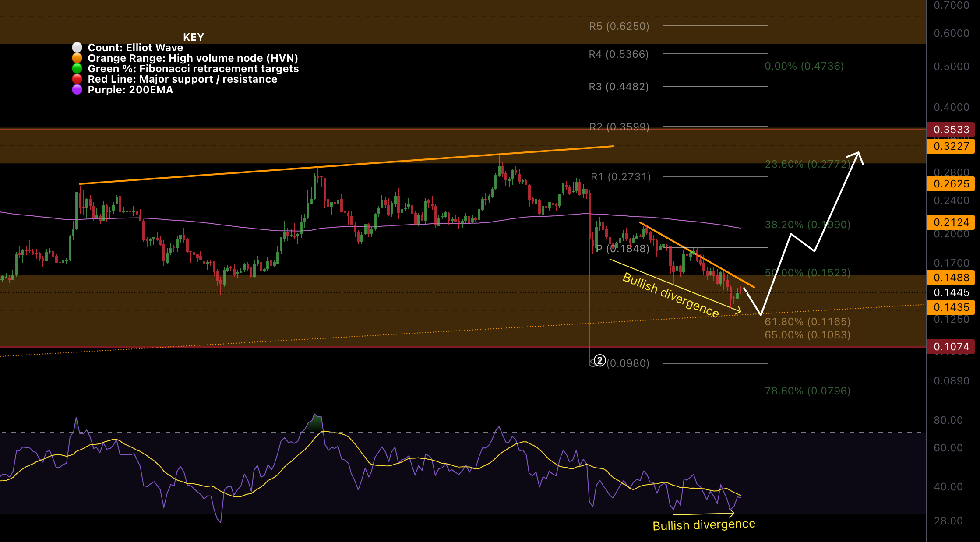Viewport: 980px width, 542px height.
Task: Click the R1 (0.2731) pivot label
Action: (620, 177)
